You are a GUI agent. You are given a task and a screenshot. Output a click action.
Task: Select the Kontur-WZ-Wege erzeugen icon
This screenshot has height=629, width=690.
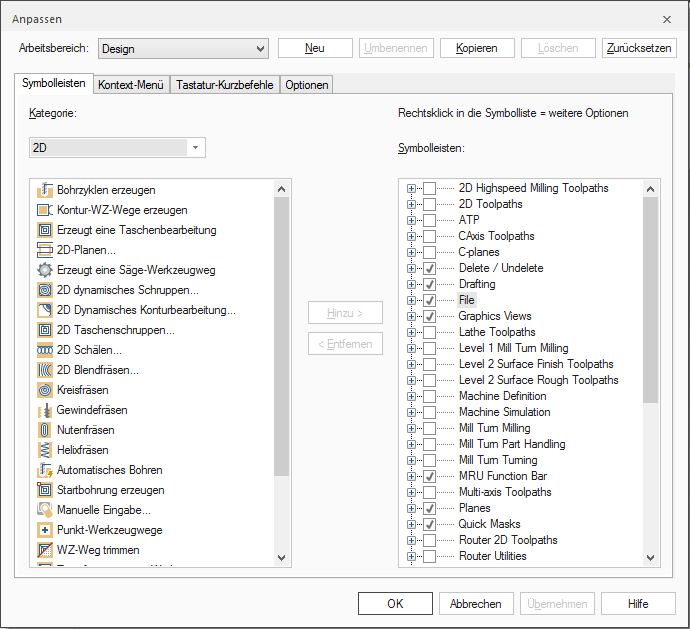45,210
